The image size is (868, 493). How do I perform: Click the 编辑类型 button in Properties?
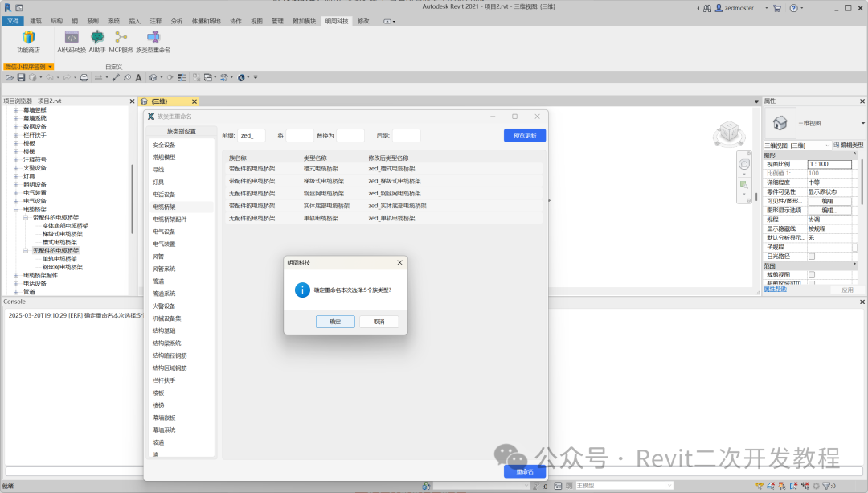pyautogui.click(x=849, y=145)
